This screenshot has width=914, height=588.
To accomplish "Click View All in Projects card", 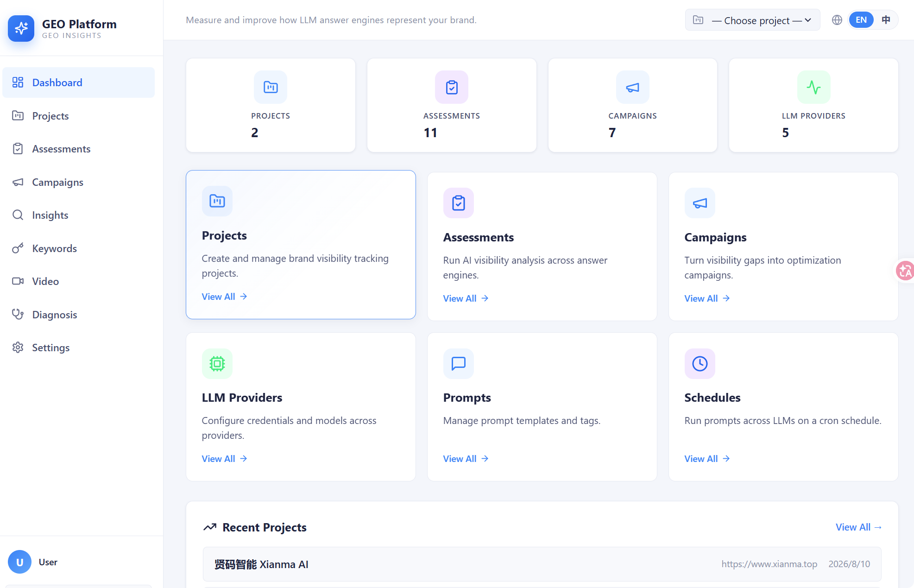I will pyautogui.click(x=225, y=297).
